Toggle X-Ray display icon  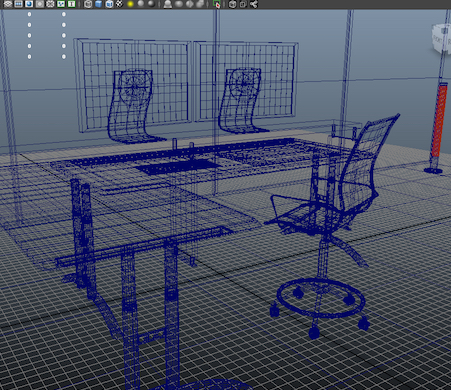coord(232,4)
